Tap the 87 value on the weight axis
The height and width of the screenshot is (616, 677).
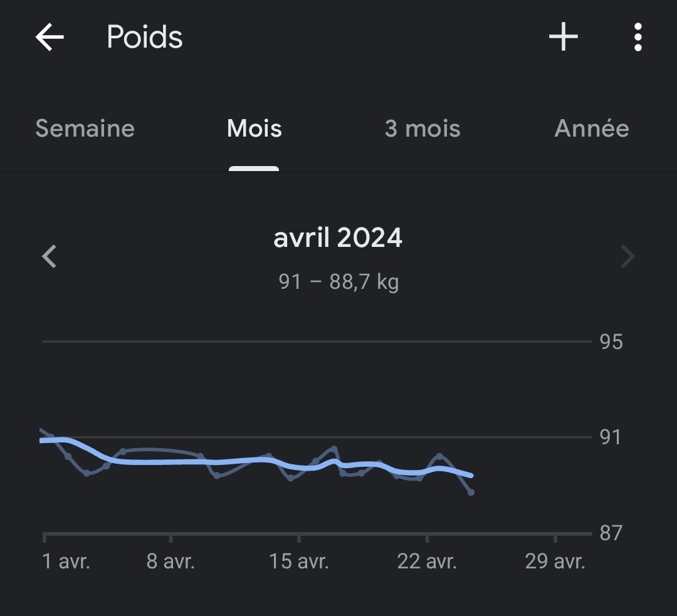click(x=611, y=533)
